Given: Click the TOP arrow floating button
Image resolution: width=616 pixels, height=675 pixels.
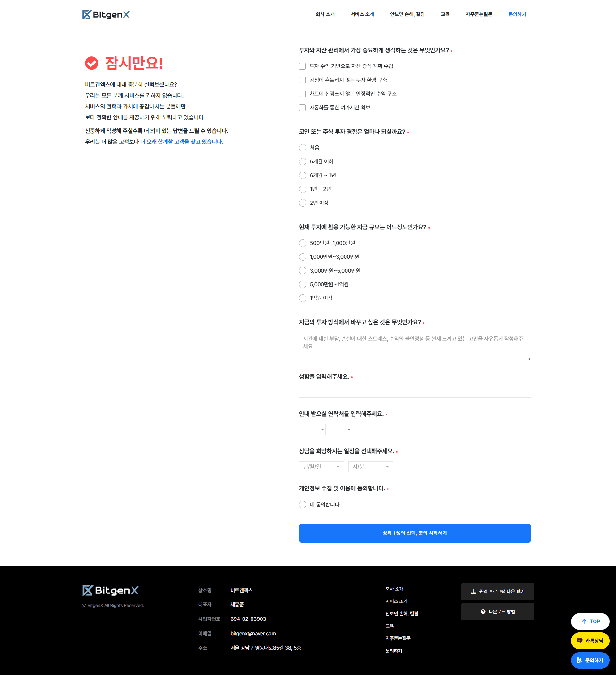Looking at the screenshot, I should click(590, 621).
